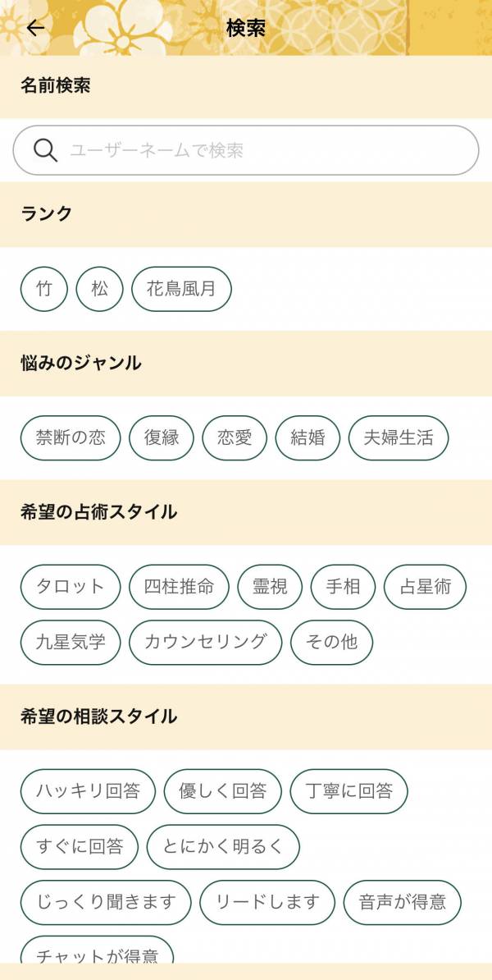Screen dimensions: 492x980
Task: Select the 夫婦生活 genre filter
Action: pyautogui.click(x=399, y=437)
